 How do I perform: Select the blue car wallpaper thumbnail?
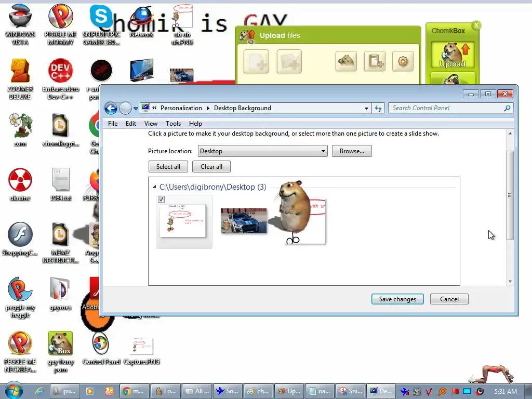tap(244, 221)
